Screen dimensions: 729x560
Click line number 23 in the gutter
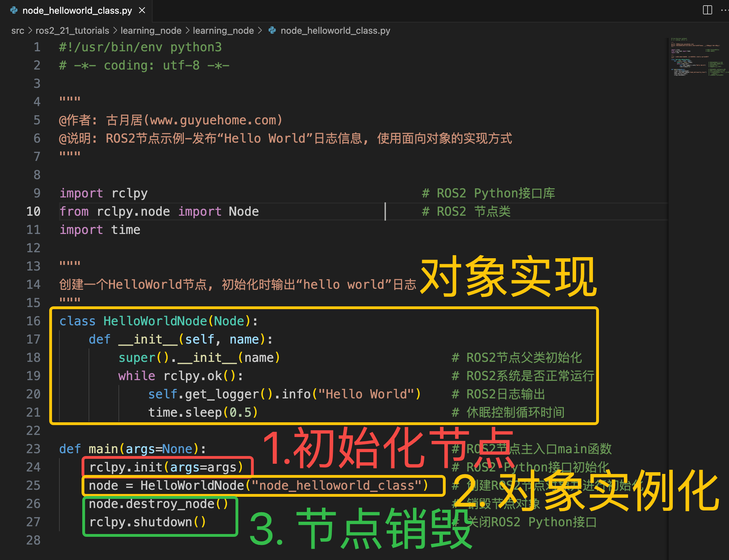click(x=33, y=449)
